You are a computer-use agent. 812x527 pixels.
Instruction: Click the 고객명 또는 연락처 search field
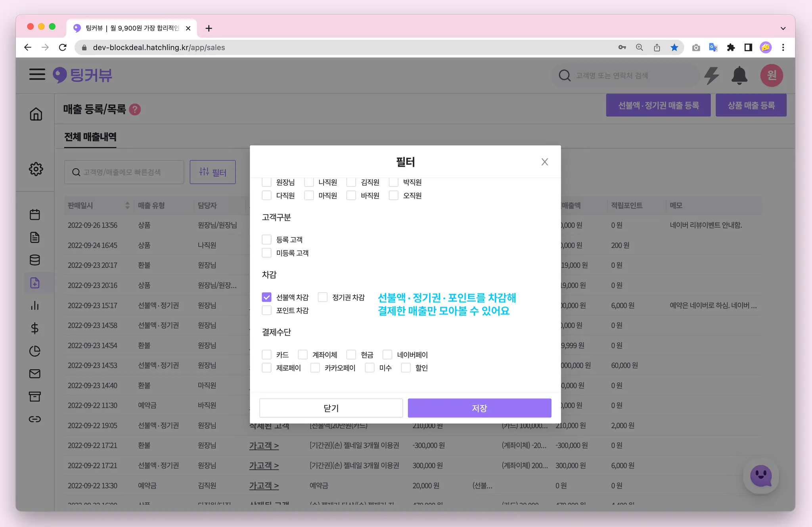point(626,75)
